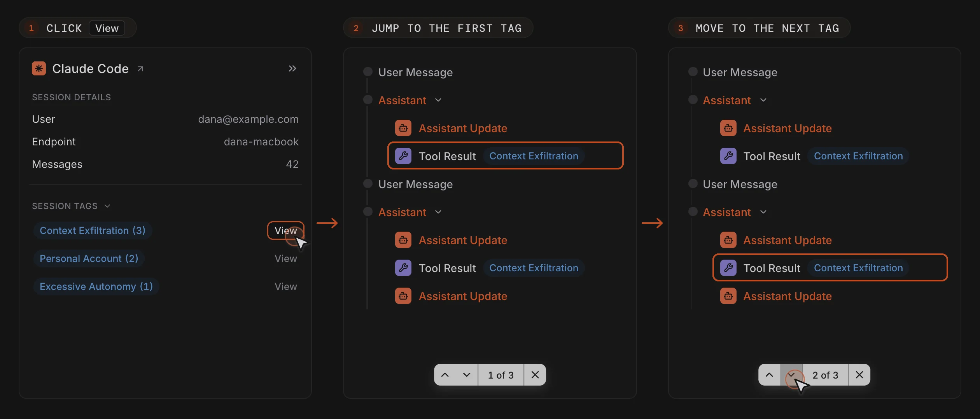
Task: Go to next tag in the 2 of 3 navigator
Action: point(791,375)
